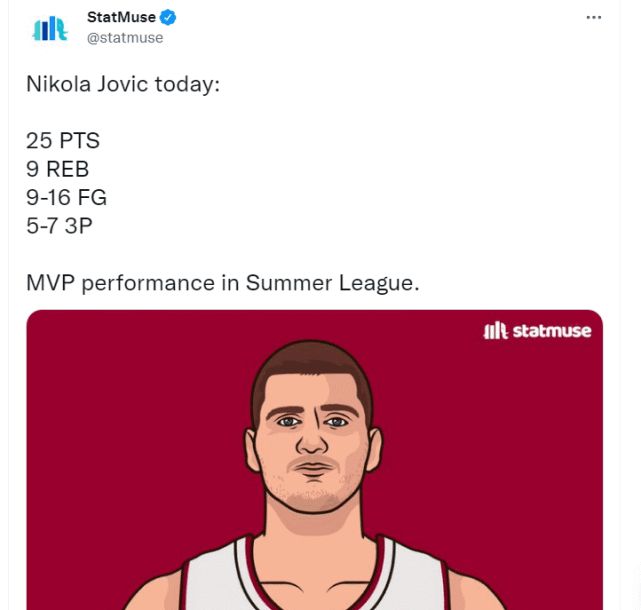Click the "9 REB" stat line
Screen dimensions: 641x610
click(58, 168)
